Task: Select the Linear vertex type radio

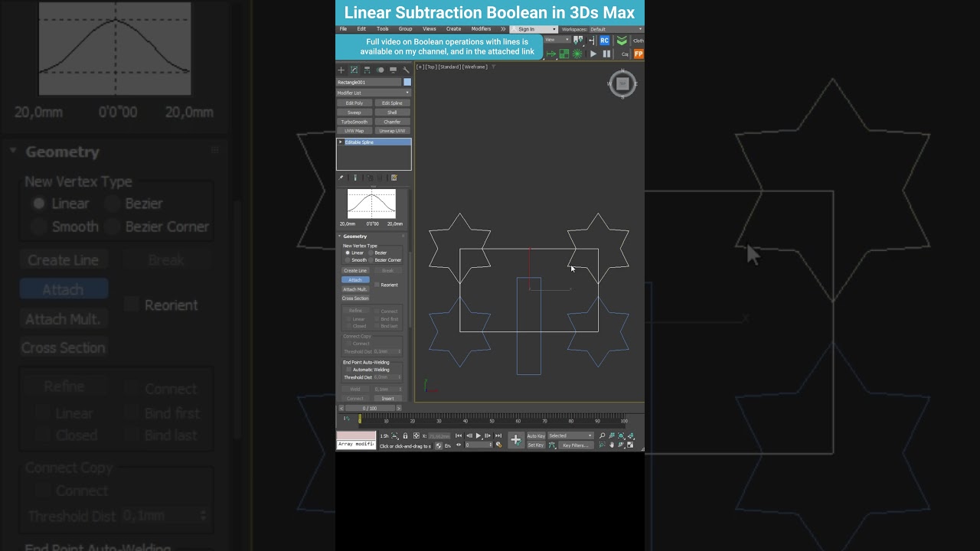Action: point(348,253)
